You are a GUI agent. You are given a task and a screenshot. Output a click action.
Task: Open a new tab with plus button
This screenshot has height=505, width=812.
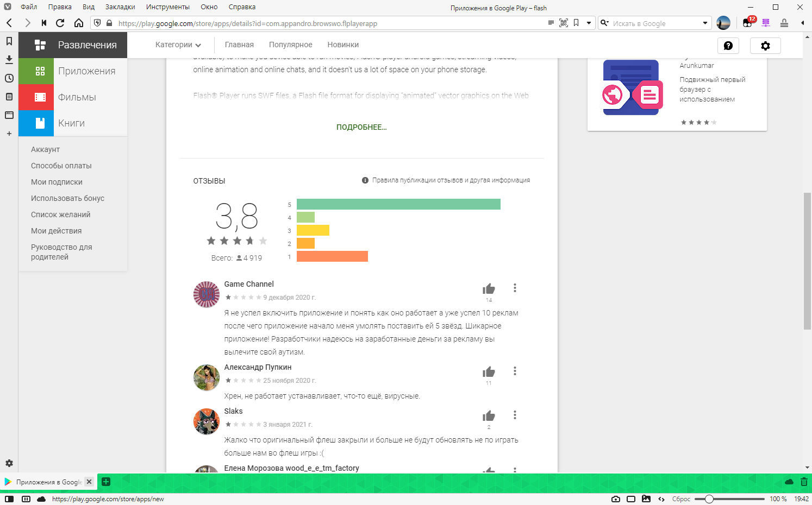pyautogui.click(x=106, y=482)
